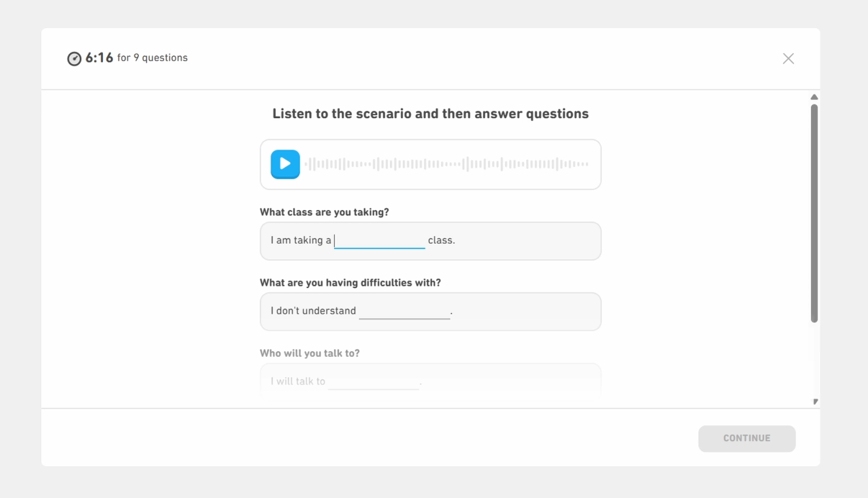The image size is (868, 498).
Task: Play the scenario audio clip
Action: 285,164
